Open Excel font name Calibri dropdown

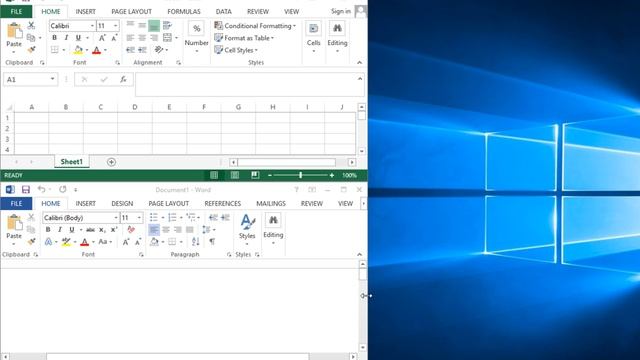tap(92, 26)
